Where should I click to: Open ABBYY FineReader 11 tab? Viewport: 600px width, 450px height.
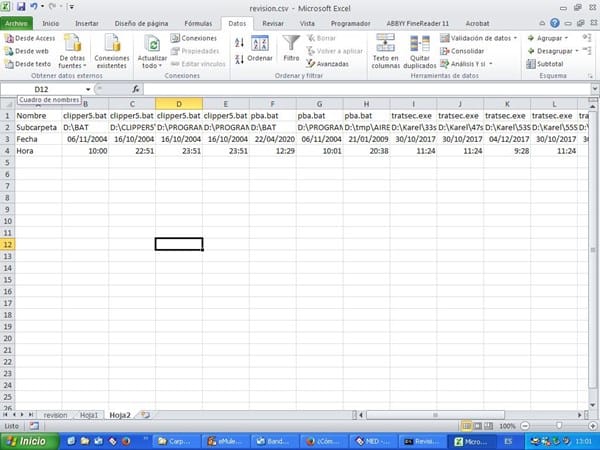tap(417, 24)
